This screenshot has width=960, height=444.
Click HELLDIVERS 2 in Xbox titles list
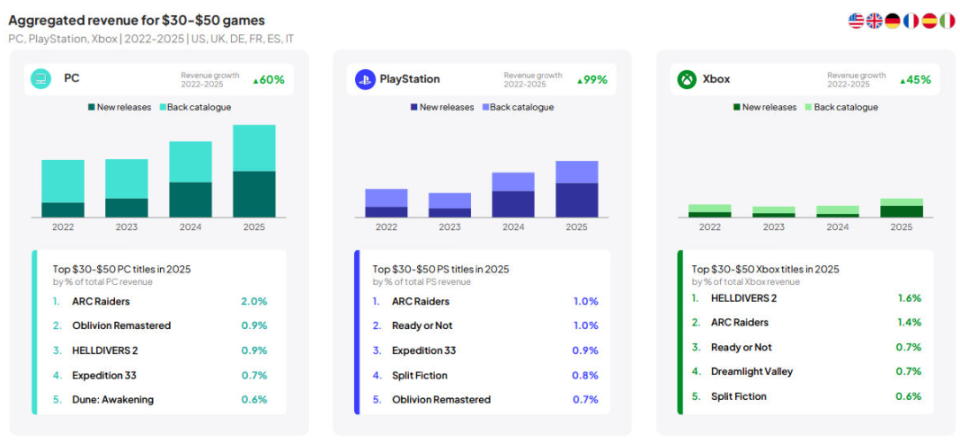click(743, 298)
